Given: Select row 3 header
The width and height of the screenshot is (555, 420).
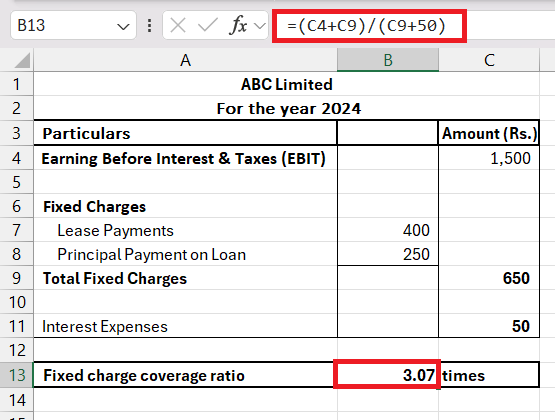Looking at the screenshot, I should (x=17, y=133).
